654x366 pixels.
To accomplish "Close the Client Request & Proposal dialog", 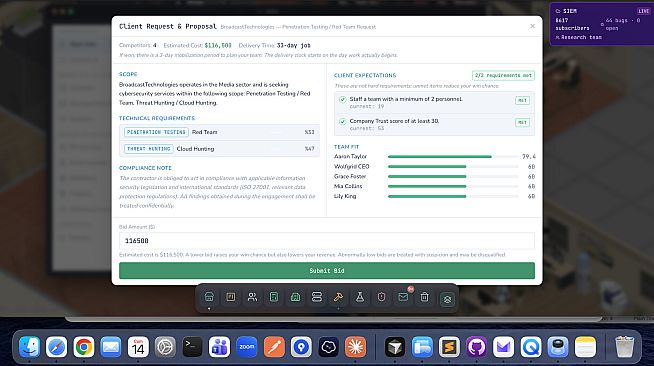I will 533,26.
